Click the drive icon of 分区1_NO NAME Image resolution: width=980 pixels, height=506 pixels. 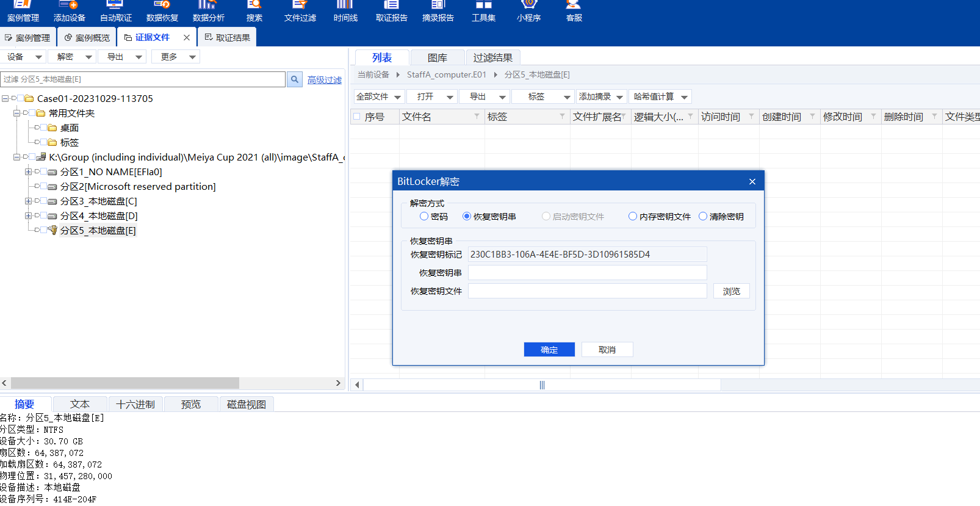pyautogui.click(x=52, y=172)
